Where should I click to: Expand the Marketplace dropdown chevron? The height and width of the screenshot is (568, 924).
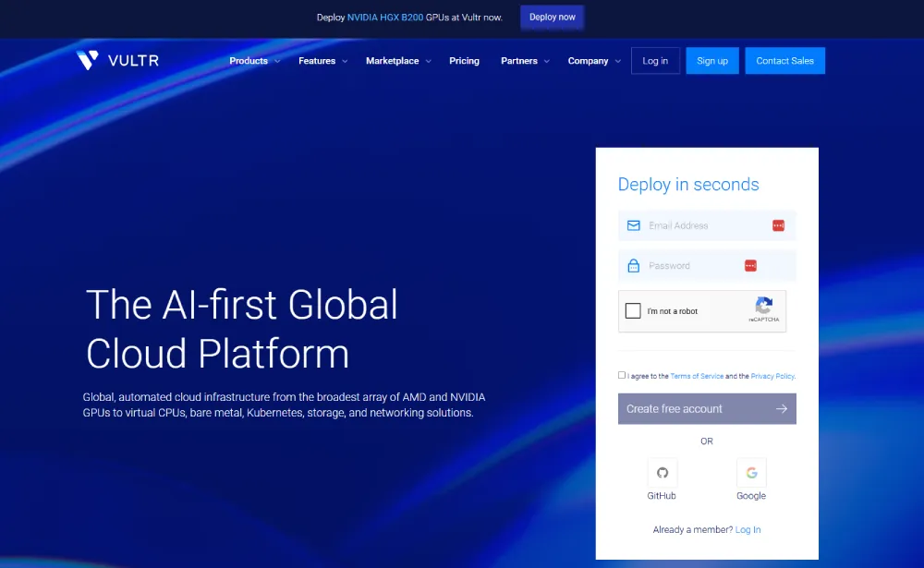click(x=429, y=61)
